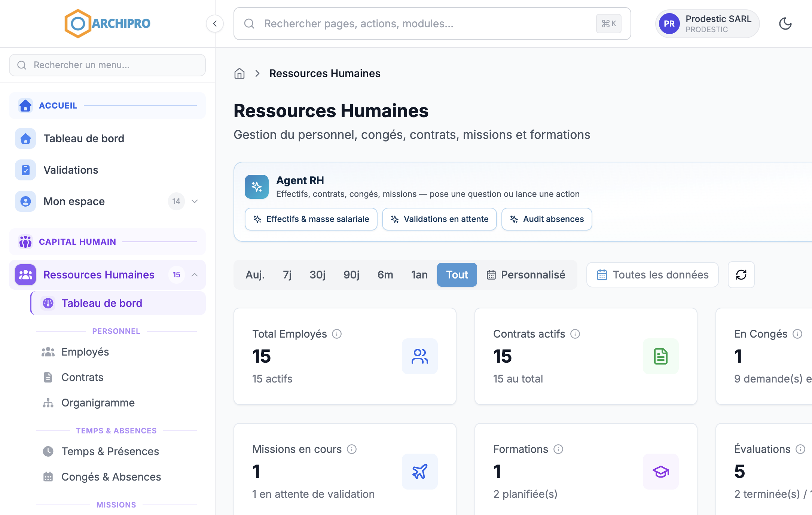This screenshot has height=515, width=812.
Task: Select the 6m period tab
Action: (x=385, y=275)
